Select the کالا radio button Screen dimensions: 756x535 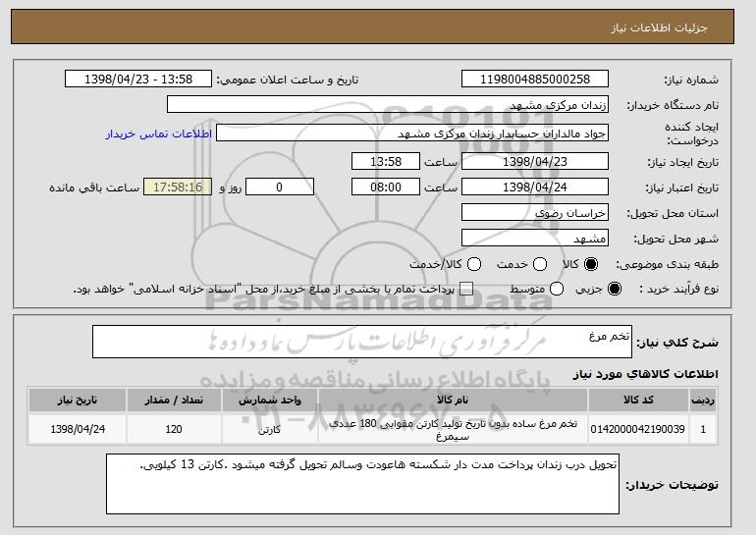point(591,264)
